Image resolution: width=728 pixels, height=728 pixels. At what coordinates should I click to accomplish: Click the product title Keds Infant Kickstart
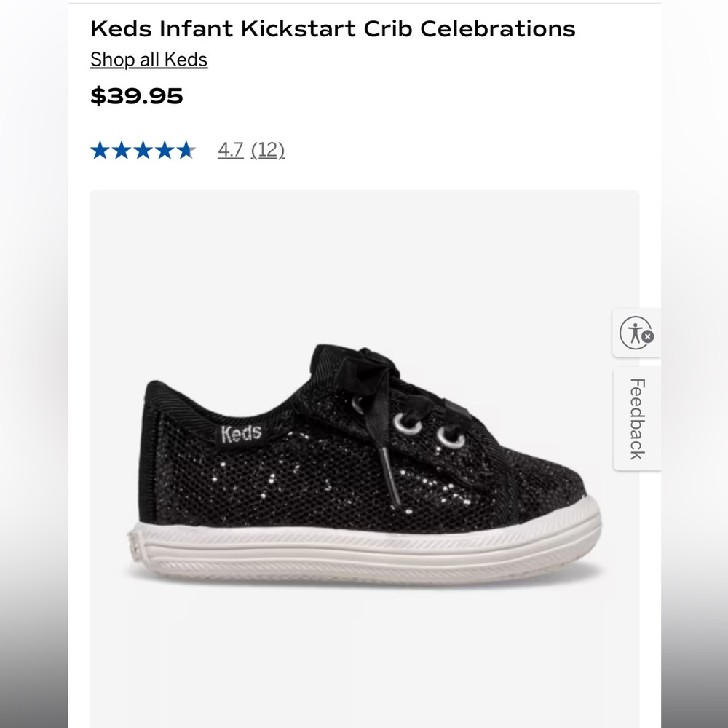(x=331, y=28)
